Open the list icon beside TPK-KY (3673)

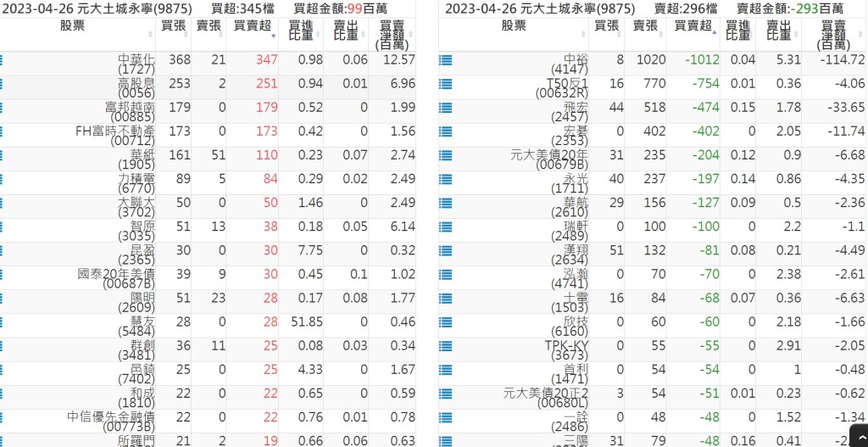click(445, 345)
